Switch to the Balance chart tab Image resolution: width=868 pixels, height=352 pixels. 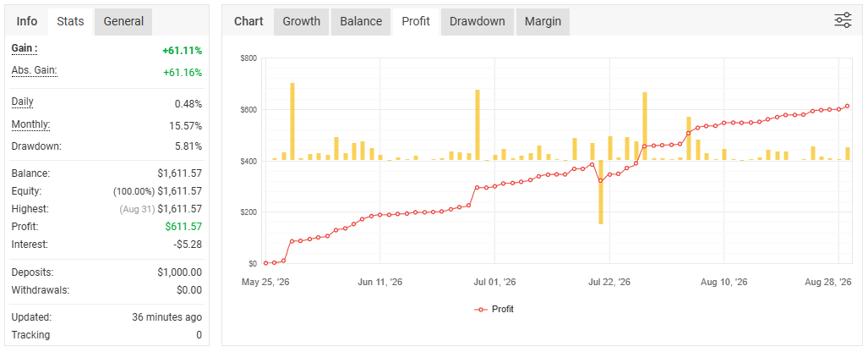point(361,22)
